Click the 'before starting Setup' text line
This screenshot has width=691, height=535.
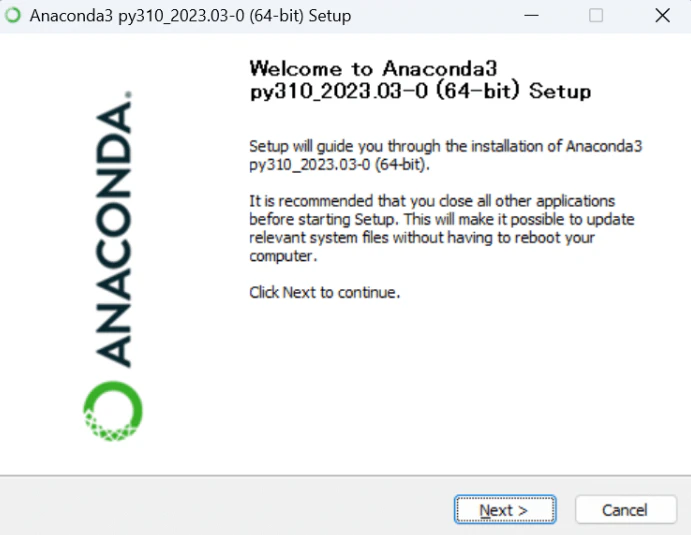pos(442,219)
